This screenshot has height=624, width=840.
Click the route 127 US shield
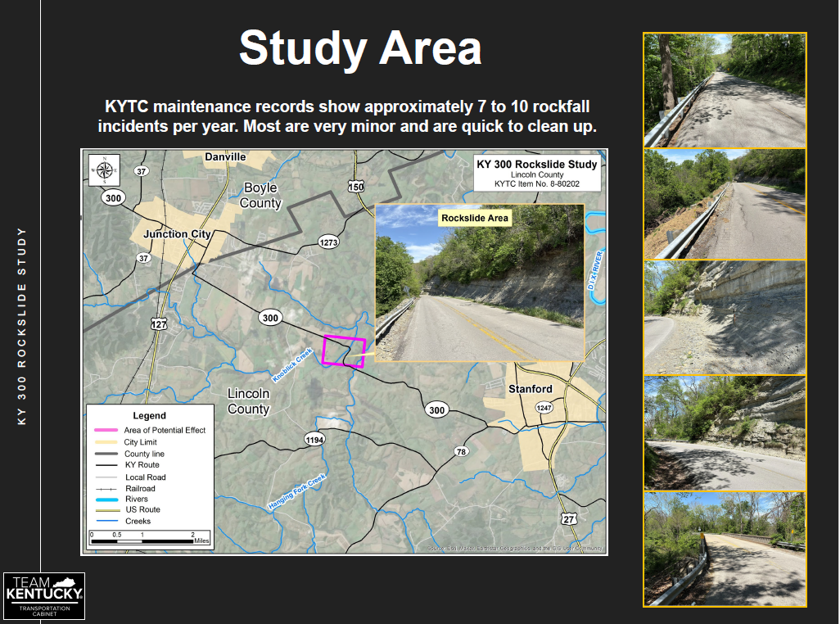click(159, 324)
